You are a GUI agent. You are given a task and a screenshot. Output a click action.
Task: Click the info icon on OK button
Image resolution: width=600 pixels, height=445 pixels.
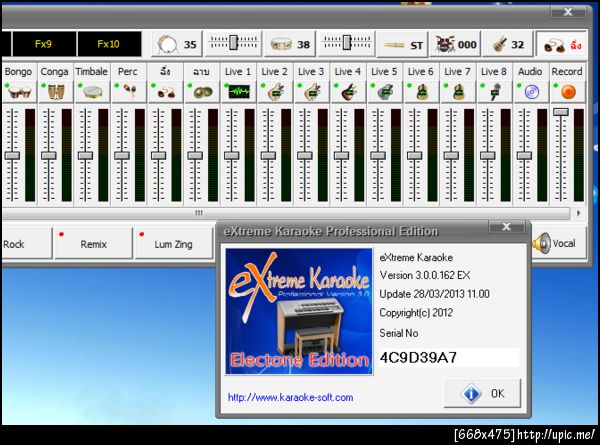click(471, 393)
